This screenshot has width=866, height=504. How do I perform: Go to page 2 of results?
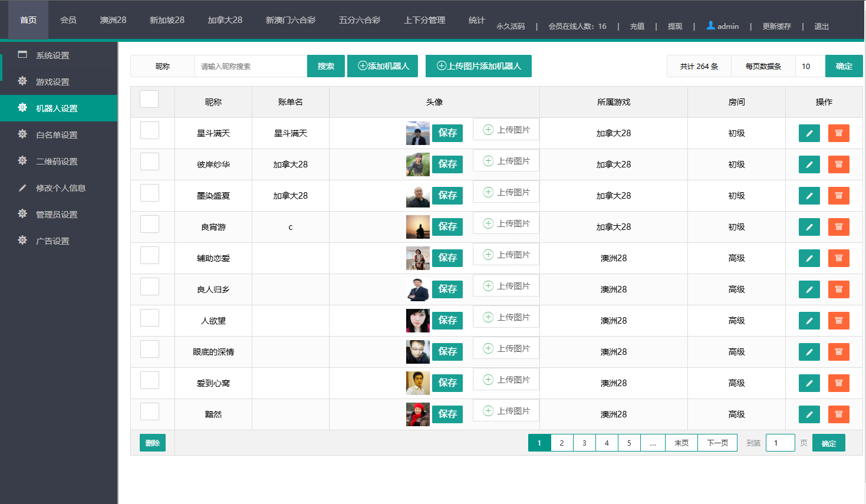pos(562,443)
